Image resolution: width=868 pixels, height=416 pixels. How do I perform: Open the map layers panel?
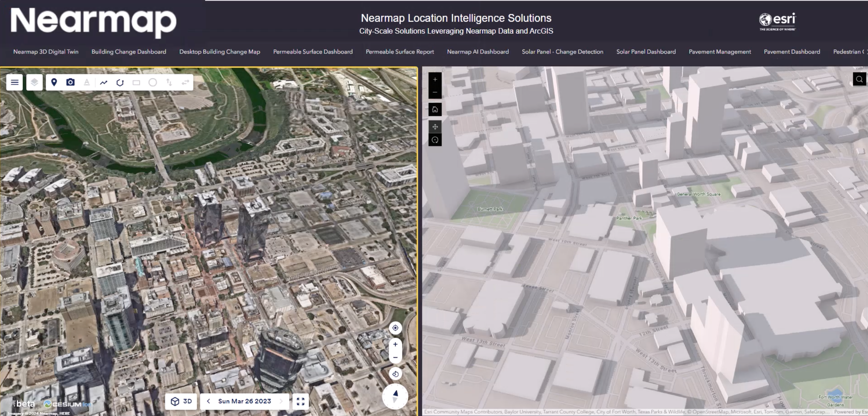[34, 82]
